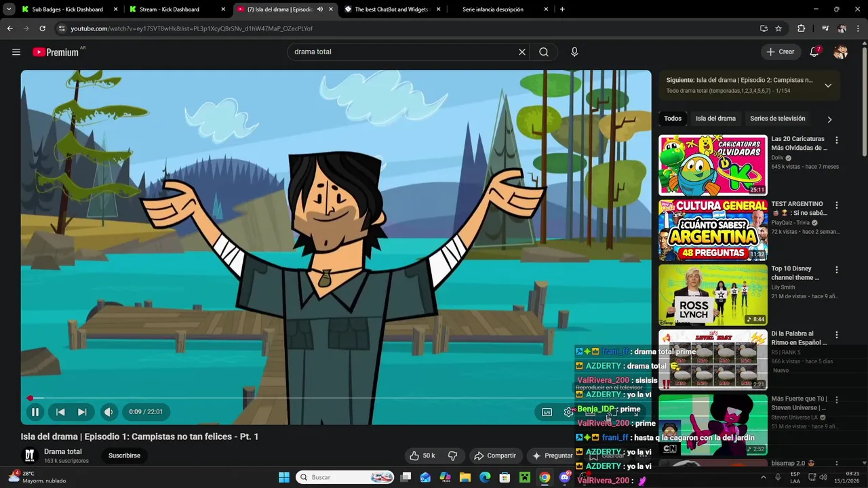Show hidden system tray icons chevron

[763, 477]
